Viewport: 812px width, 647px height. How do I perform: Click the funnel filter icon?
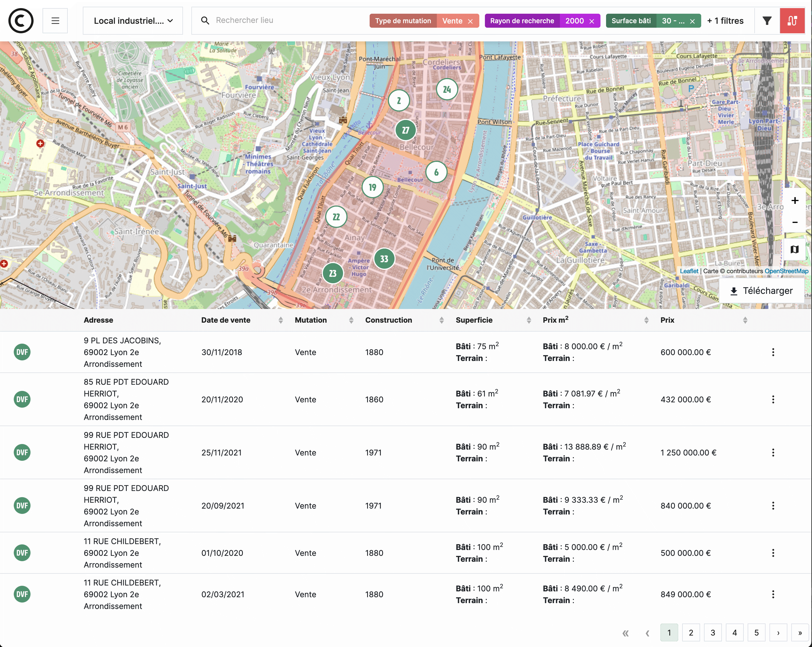[x=767, y=21]
